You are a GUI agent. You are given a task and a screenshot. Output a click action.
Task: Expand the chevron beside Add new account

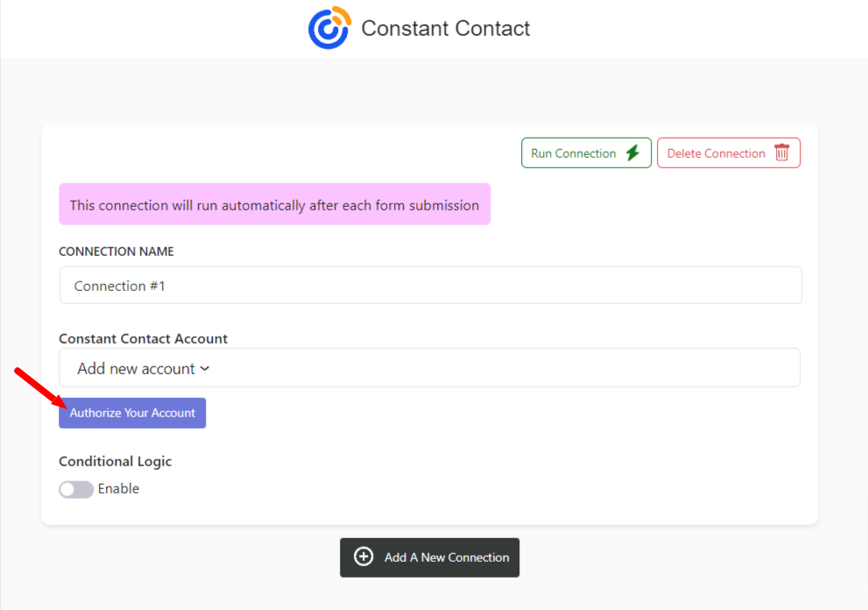pos(205,369)
